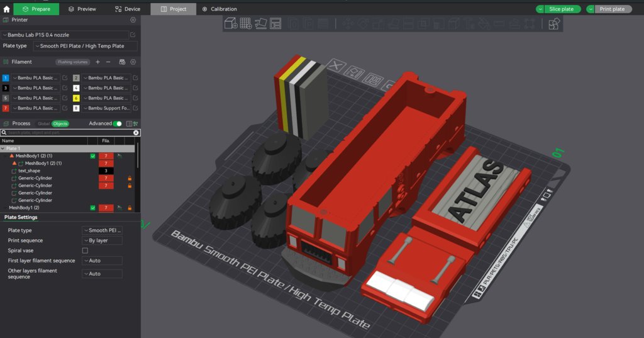Open filament 4 preset dropdown

(x=106, y=88)
